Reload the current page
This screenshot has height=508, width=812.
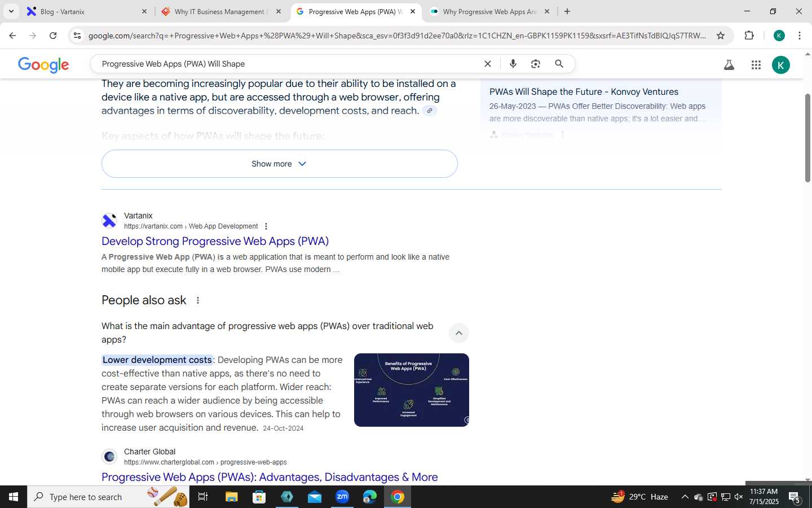pos(53,36)
